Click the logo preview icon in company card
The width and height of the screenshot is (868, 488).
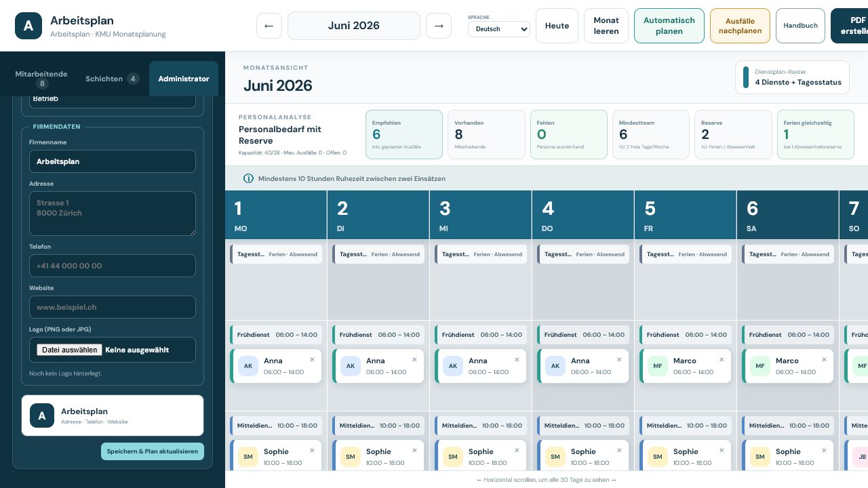42,415
